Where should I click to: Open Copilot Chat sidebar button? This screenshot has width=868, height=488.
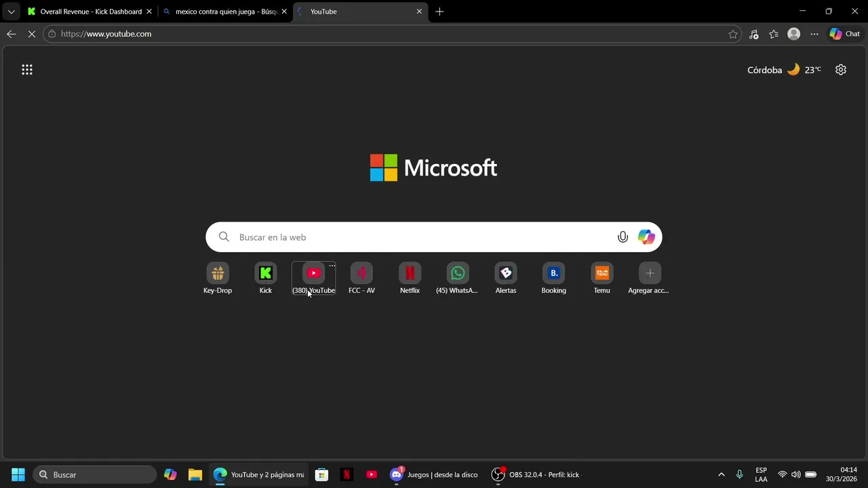pyautogui.click(x=845, y=34)
